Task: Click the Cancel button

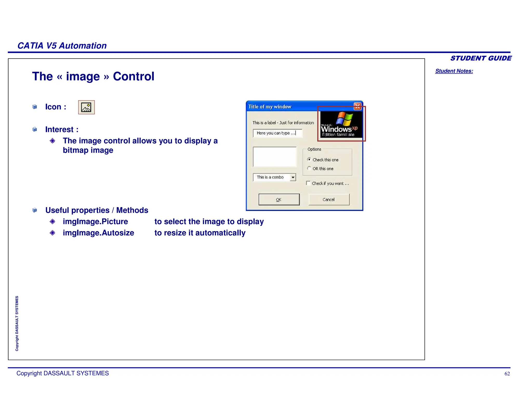Action: tap(329, 200)
